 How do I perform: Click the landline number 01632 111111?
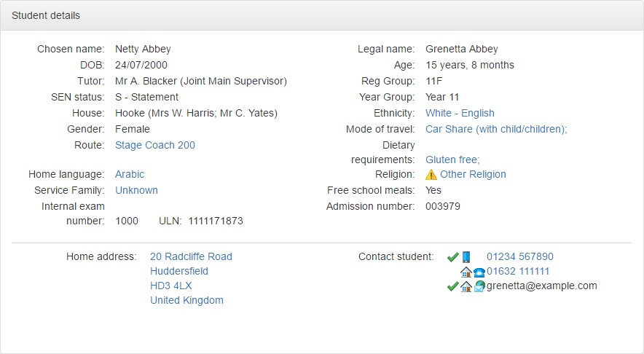(518, 271)
